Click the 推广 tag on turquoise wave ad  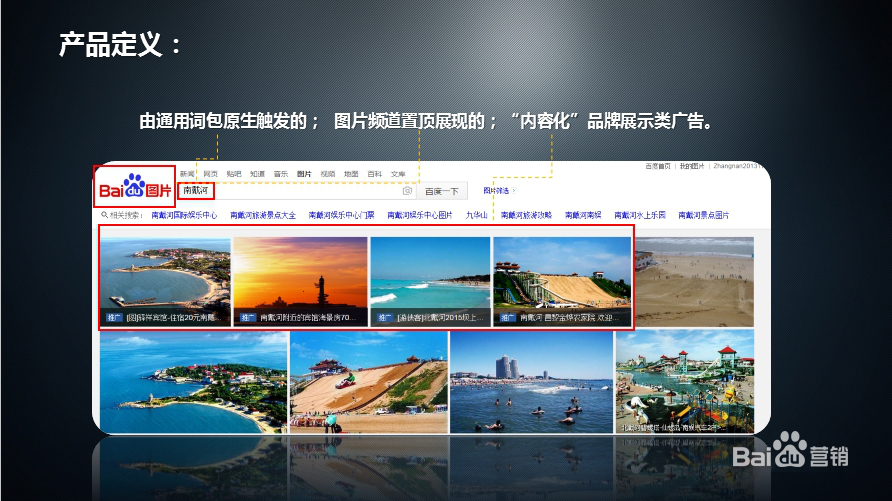point(384,318)
